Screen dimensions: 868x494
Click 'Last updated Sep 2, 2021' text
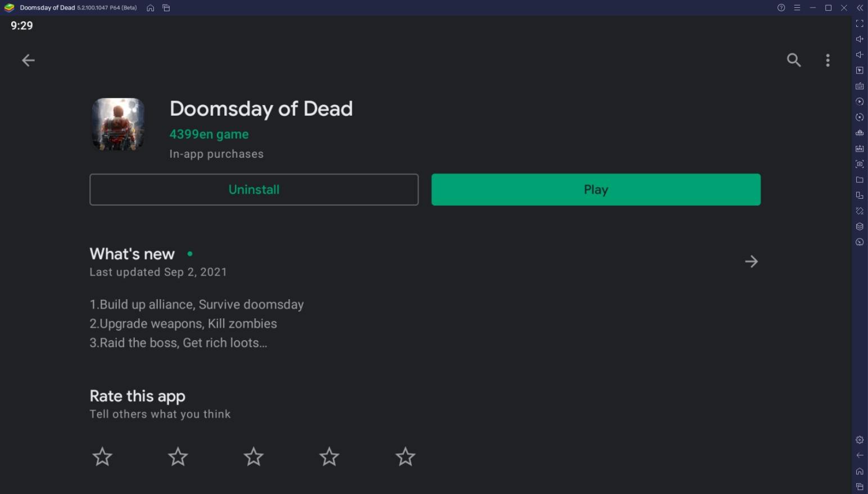(x=158, y=272)
